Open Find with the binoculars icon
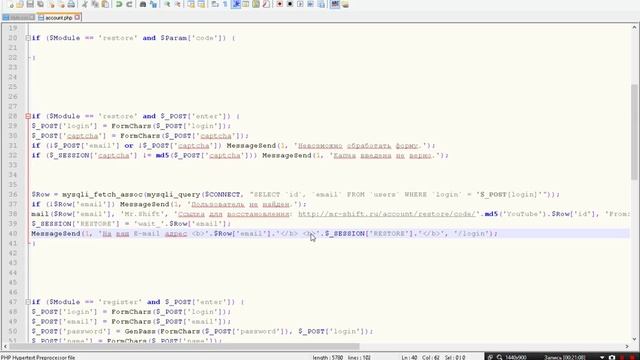The width and height of the screenshot is (640, 360). click(143, 4)
